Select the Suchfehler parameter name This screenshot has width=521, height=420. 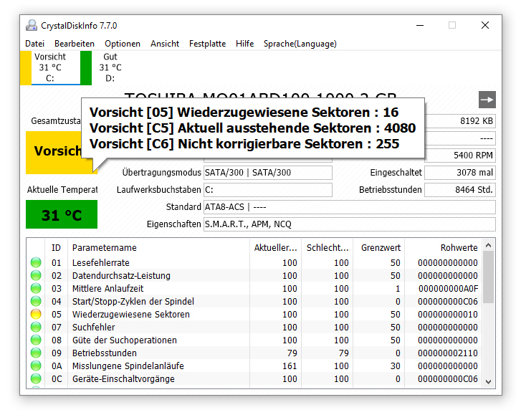[x=93, y=328]
